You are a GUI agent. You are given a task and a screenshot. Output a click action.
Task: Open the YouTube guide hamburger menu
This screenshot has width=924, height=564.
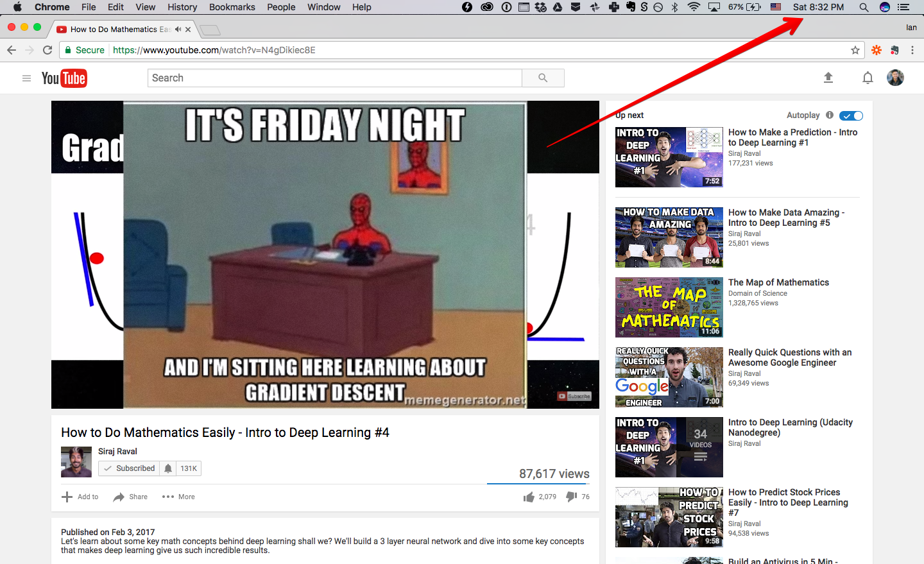pyautogui.click(x=26, y=78)
